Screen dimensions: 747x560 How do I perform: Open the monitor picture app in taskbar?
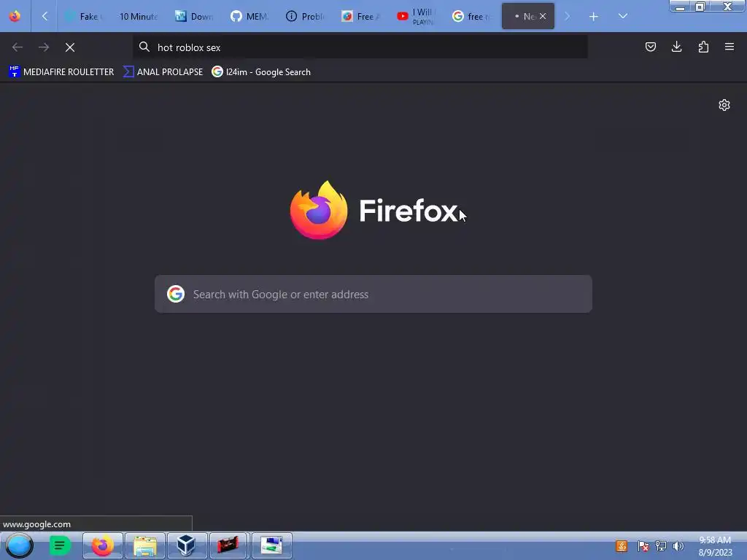coord(271,545)
